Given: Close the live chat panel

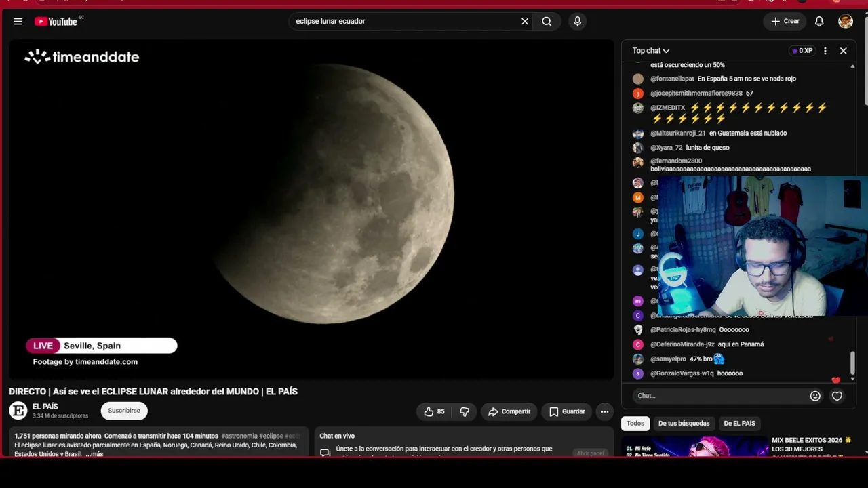Looking at the screenshot, I should tap(844, 51).
